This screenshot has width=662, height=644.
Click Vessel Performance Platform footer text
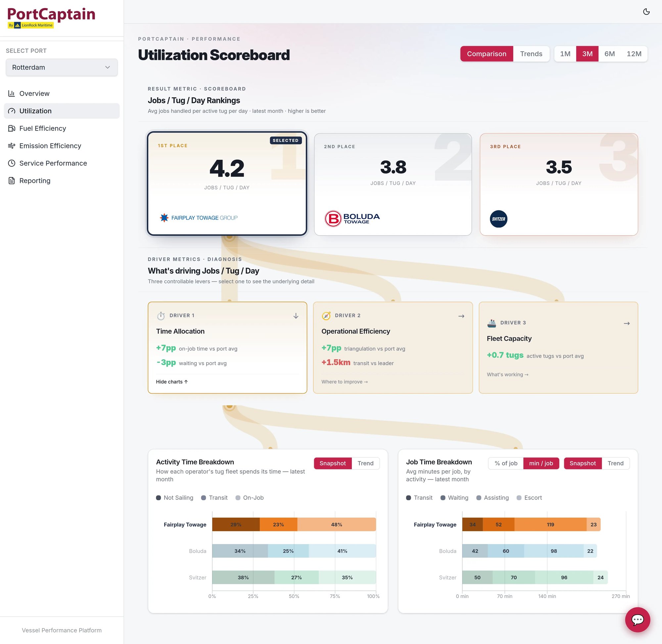(x=62, y=630)
